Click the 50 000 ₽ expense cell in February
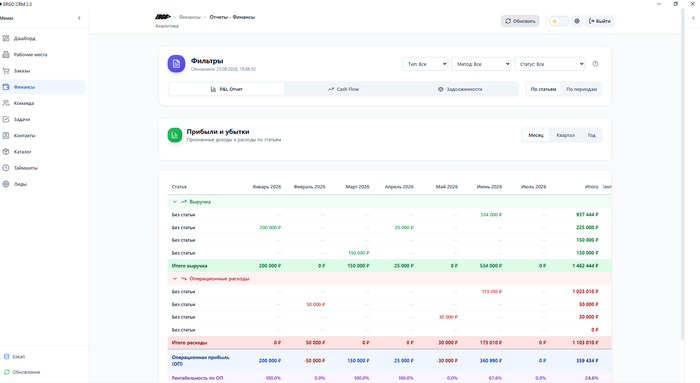 (316, 304)
